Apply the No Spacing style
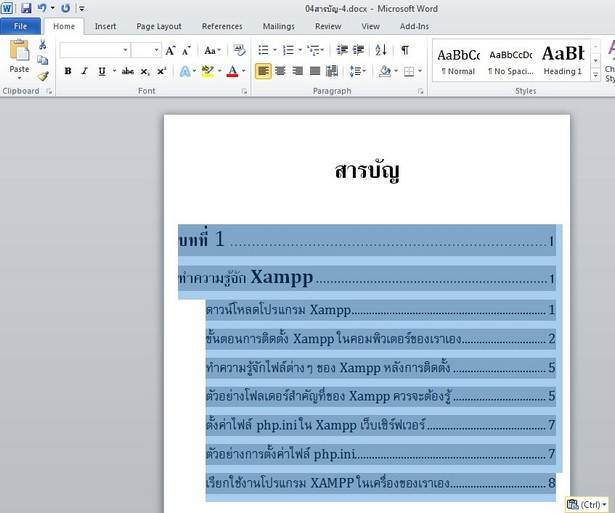This screenshot has height=513, width=615. (510, 61)
